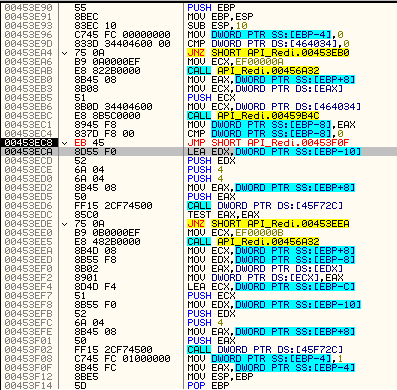Viewport: 397px width, 390px height.
Task: Click MOV ECX,DWORD PTR DS:[EAX] instruction
Action: click(265, 88)
